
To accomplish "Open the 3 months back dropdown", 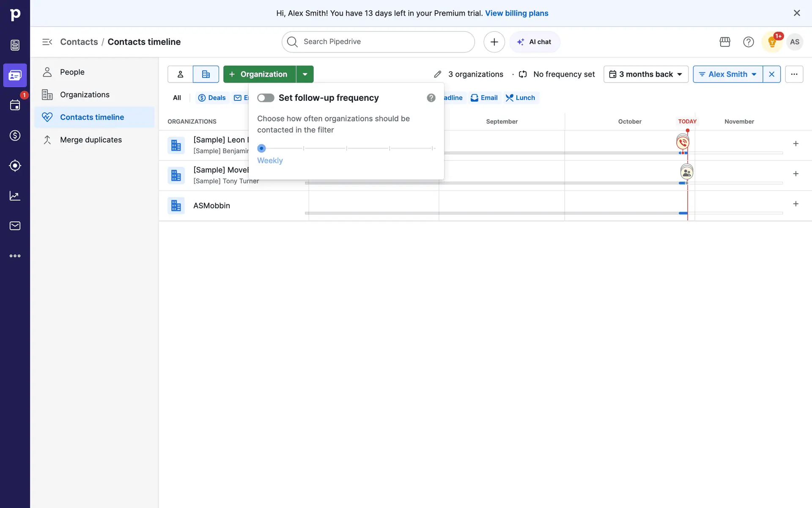I will coord(646,74).
